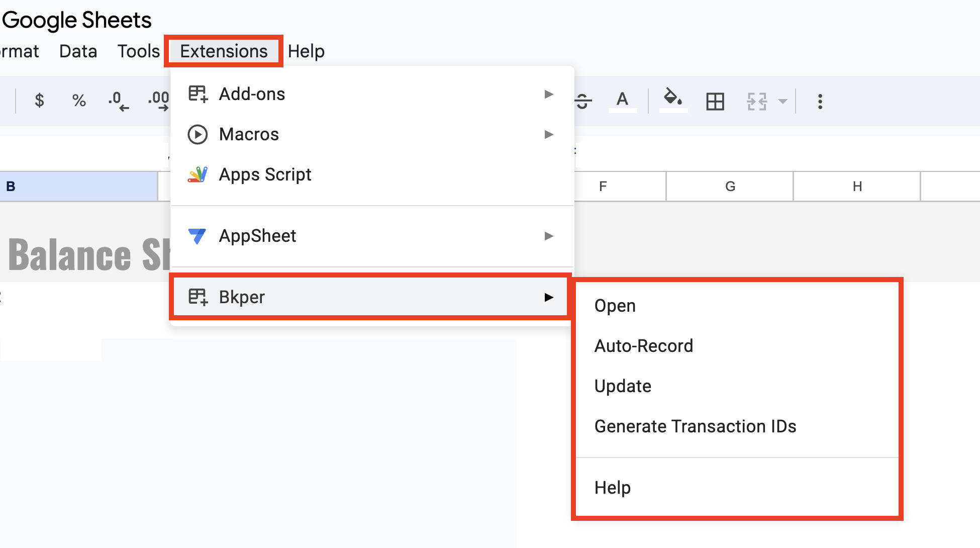980x548 pixels.
Task: Open the text color picker
Action: [x=622, y=101]
